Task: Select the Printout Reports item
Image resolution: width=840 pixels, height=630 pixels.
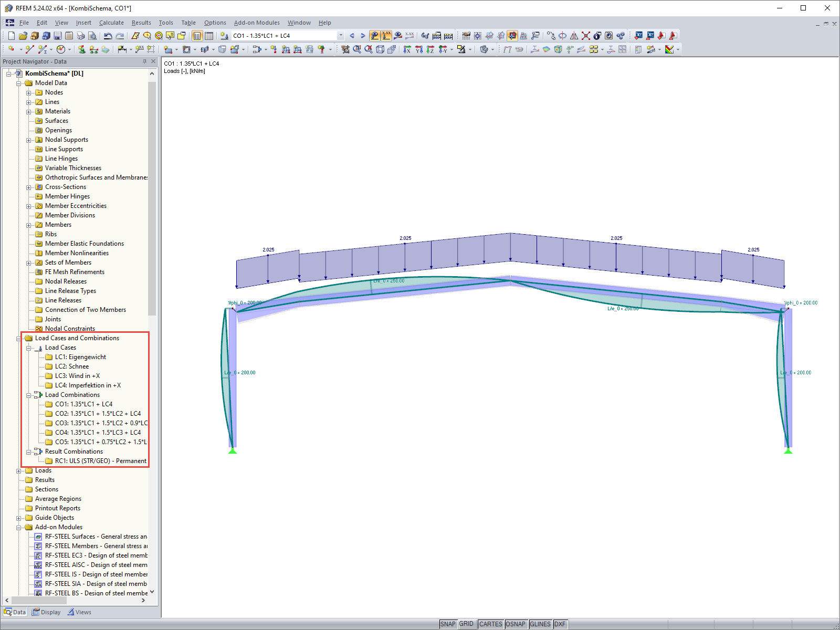Action: [58, 508]
